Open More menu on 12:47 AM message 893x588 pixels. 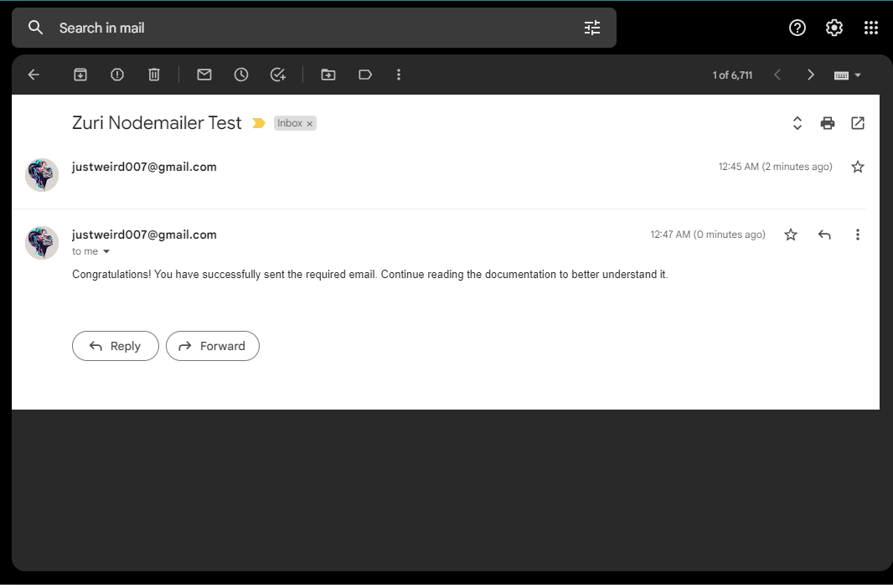point(858,235)
